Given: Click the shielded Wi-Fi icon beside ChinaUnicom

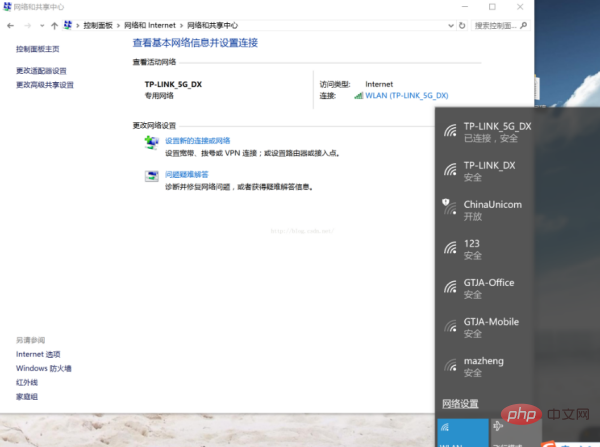Looking at the screenshot, I should (450, 207).
